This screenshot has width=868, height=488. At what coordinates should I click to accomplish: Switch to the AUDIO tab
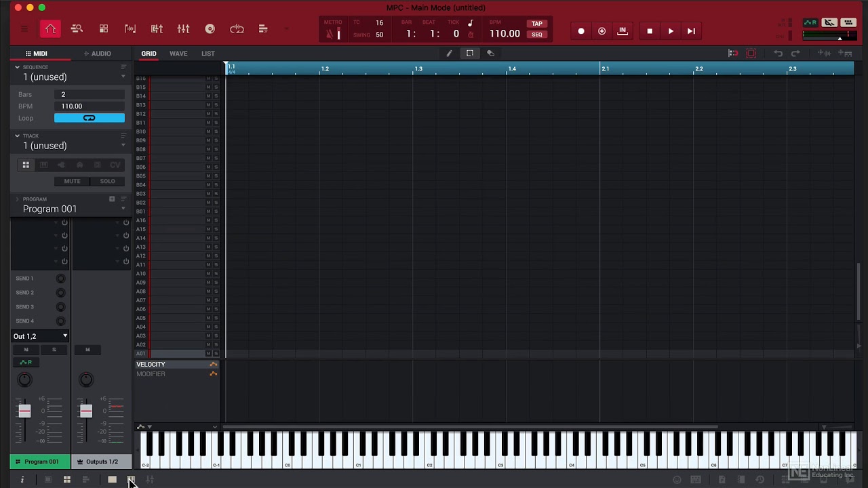[97, 54]
